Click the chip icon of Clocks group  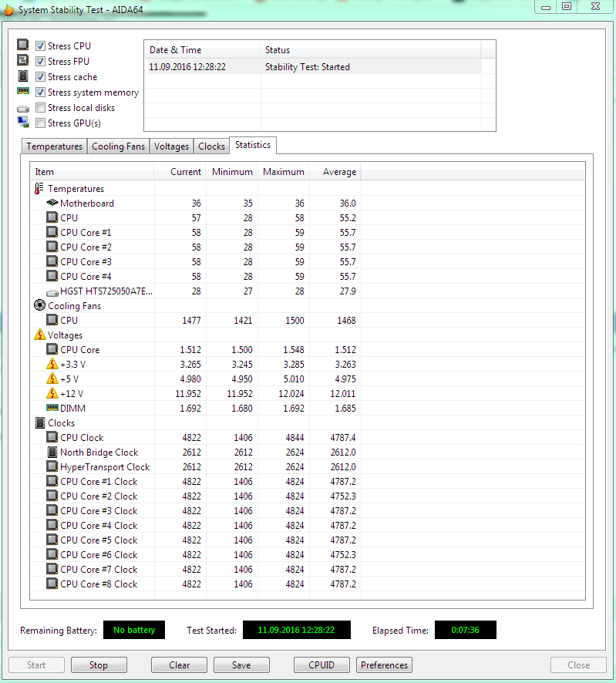click(x=39, y=422)
